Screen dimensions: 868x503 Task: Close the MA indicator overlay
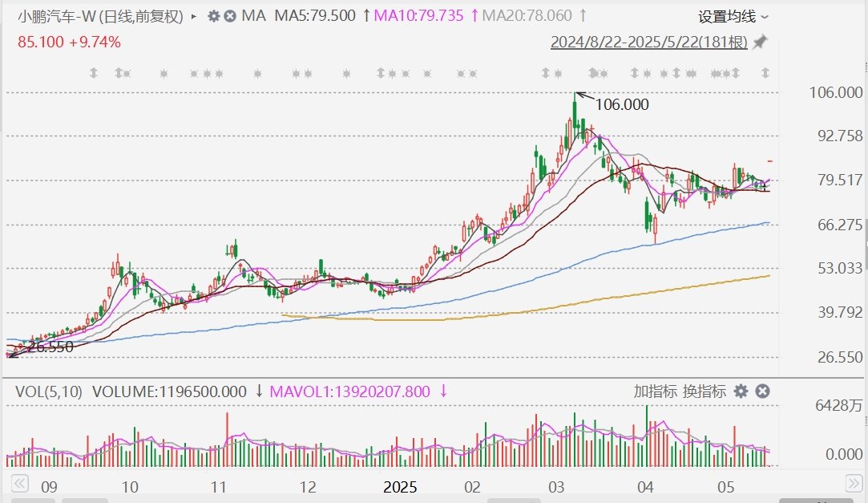(x=230, y=16)
